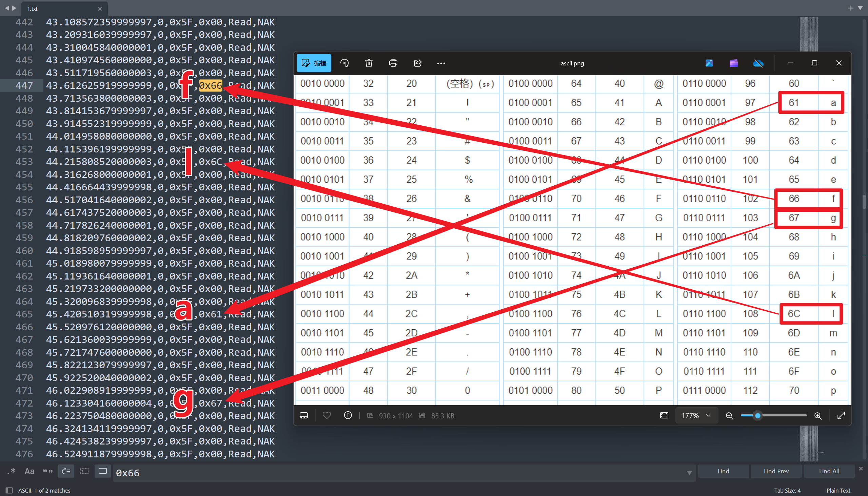Open Designer app icon in Photos title bar
Screen dimensions: 868x496
709,63
